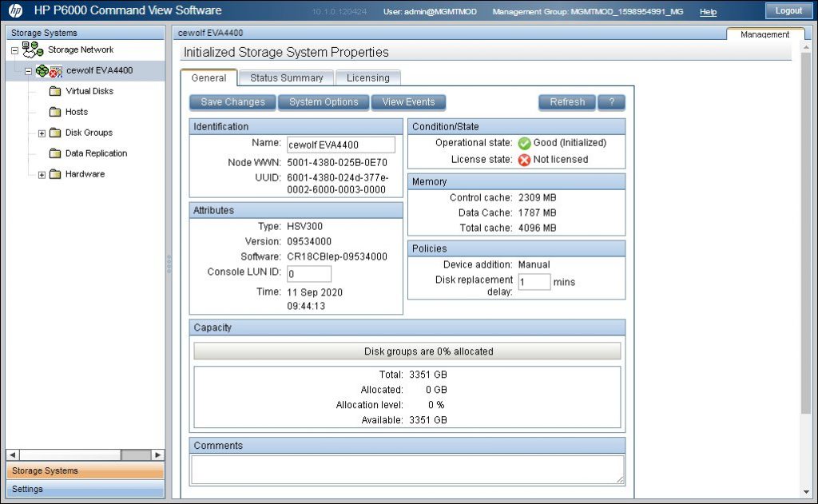
Task: Click the Save Changes button
Action: (x=232, y=102)
